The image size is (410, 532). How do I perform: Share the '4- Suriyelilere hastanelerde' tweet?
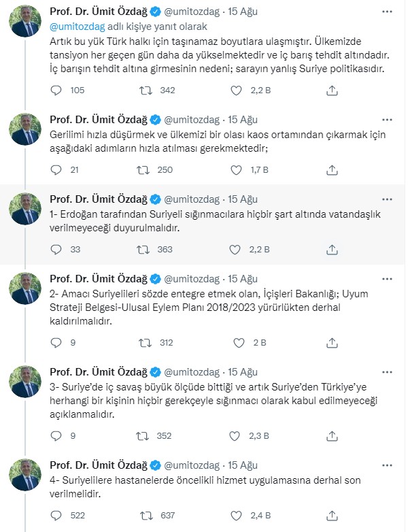point(332,516)
